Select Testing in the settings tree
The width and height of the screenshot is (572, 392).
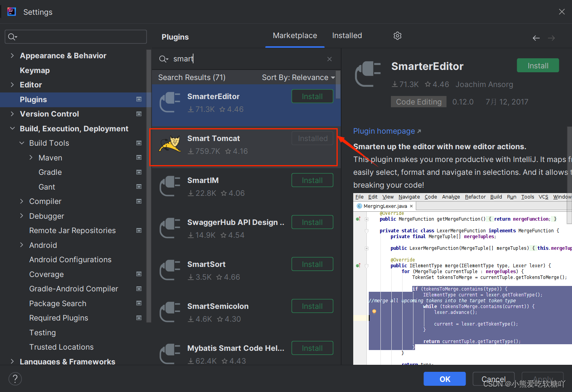(42, 333)
